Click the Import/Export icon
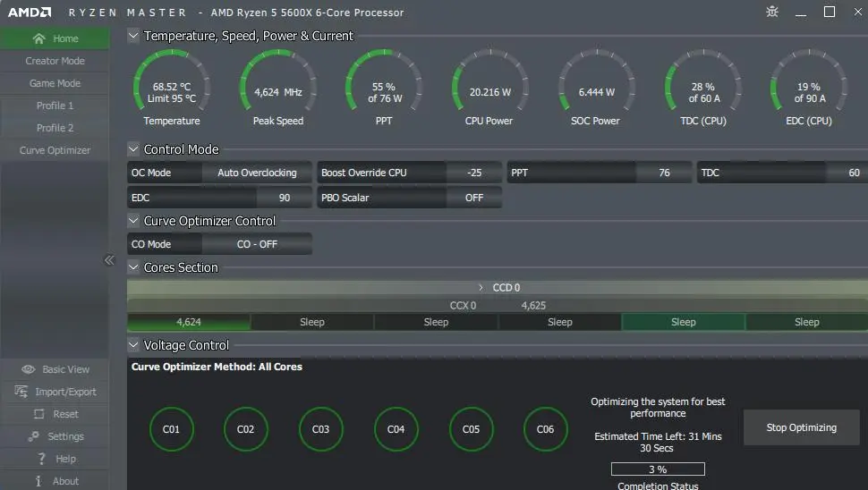Image resolution: width=868 pixels, height=490 pixels. coord(21,392)
